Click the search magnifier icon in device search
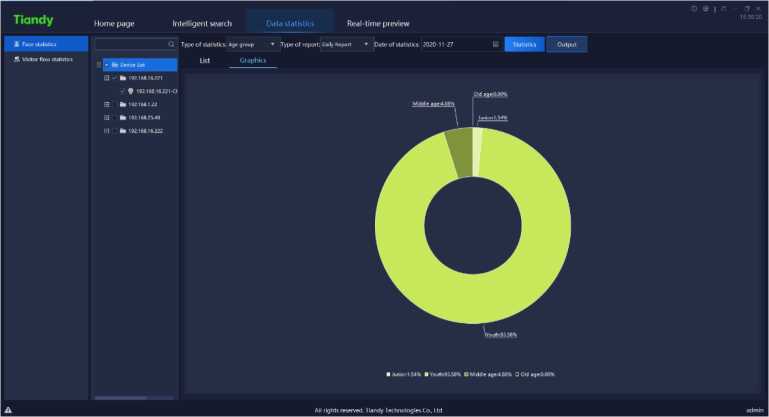This screenshot has width=769, height=417. pyautogui.click(x=171, y=45)
